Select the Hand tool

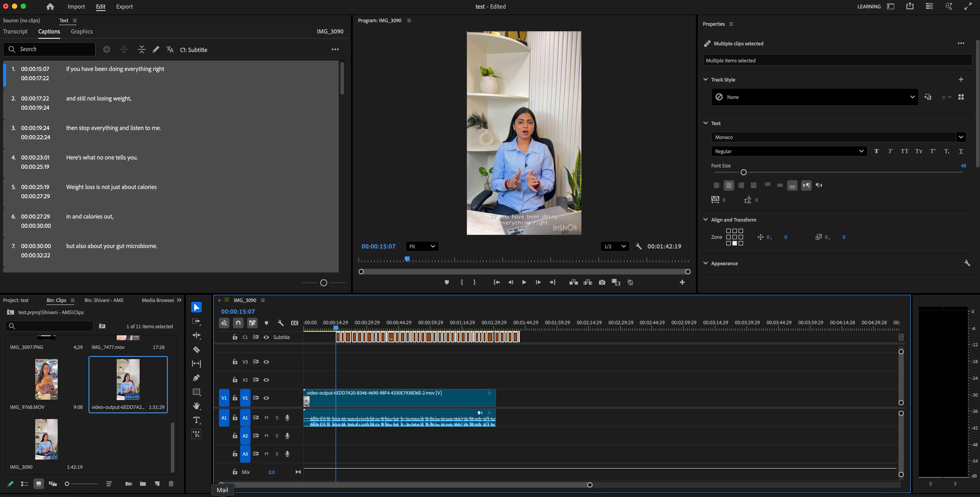196,406
